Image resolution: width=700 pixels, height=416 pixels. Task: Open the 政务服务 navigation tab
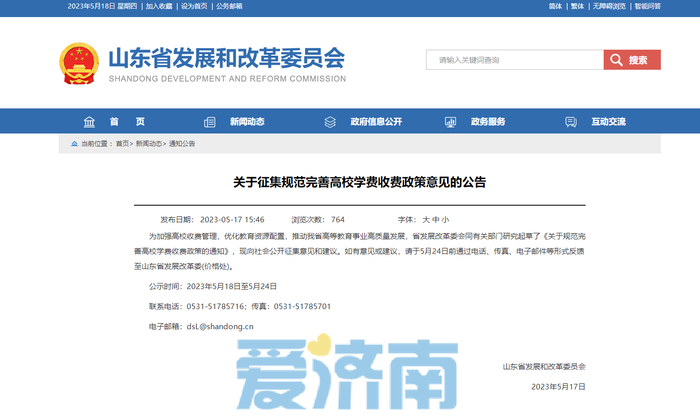(x=488, y=121)
